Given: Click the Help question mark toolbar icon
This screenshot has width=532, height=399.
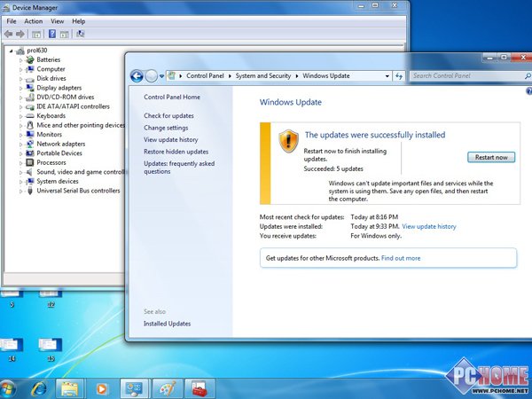Looking at the screenshot, I should tap(52, 34).
